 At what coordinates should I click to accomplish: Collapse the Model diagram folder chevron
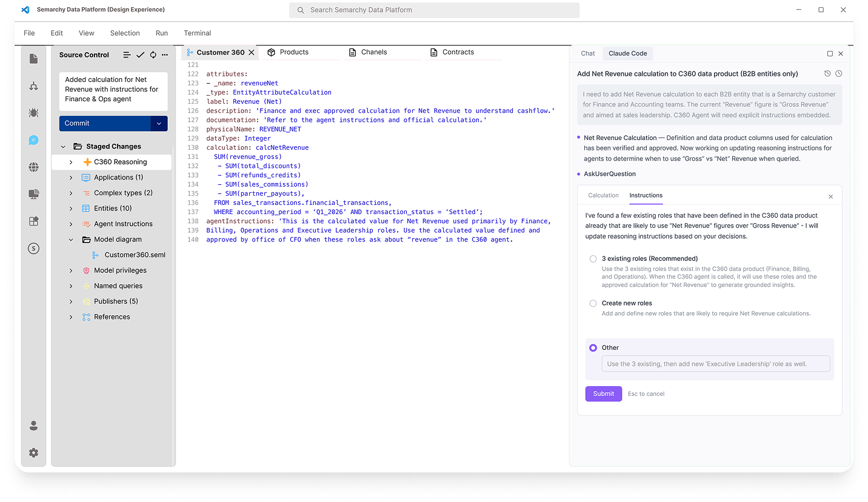(x=71, y=239)
